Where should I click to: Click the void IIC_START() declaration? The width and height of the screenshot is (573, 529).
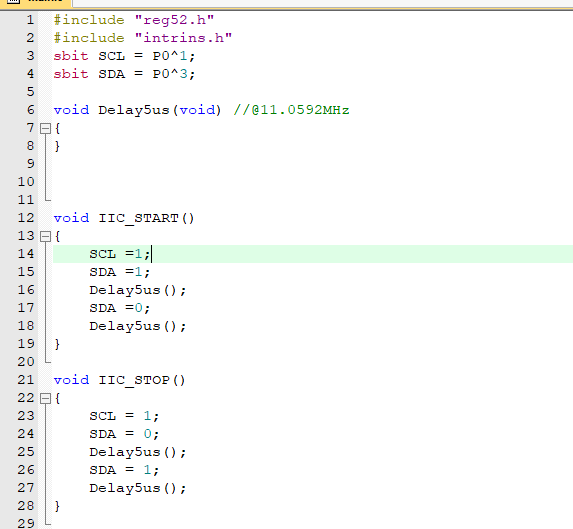tap(124, 218)
